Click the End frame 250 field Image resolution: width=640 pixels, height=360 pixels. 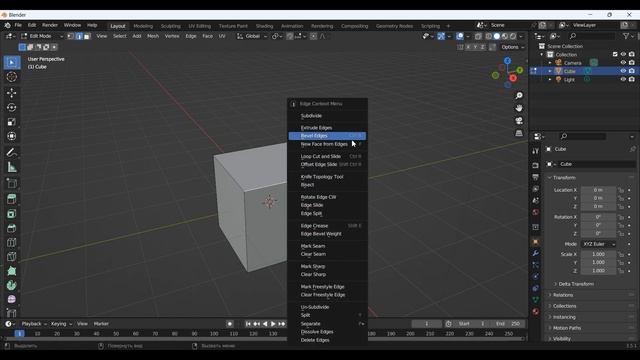[x=507, y=324]
